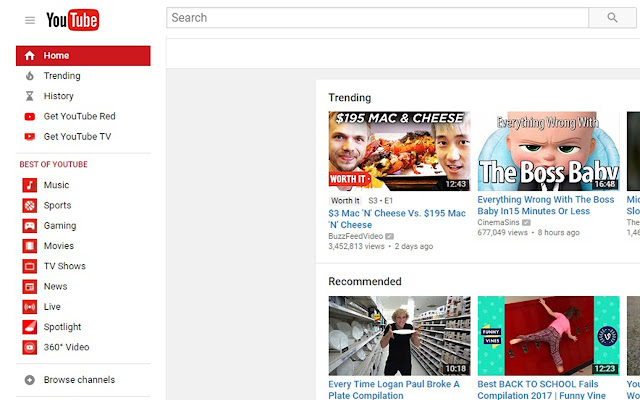Click the Get YouTube Red icon

click(x=29, y=116)
